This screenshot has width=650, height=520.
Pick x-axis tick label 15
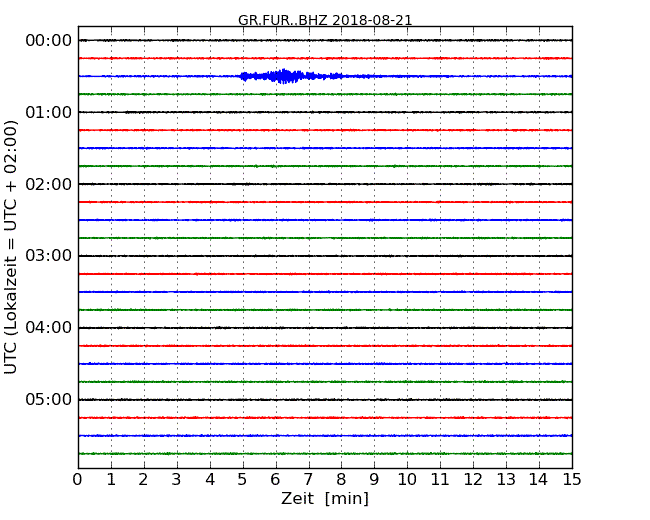[x=572, y=480]
